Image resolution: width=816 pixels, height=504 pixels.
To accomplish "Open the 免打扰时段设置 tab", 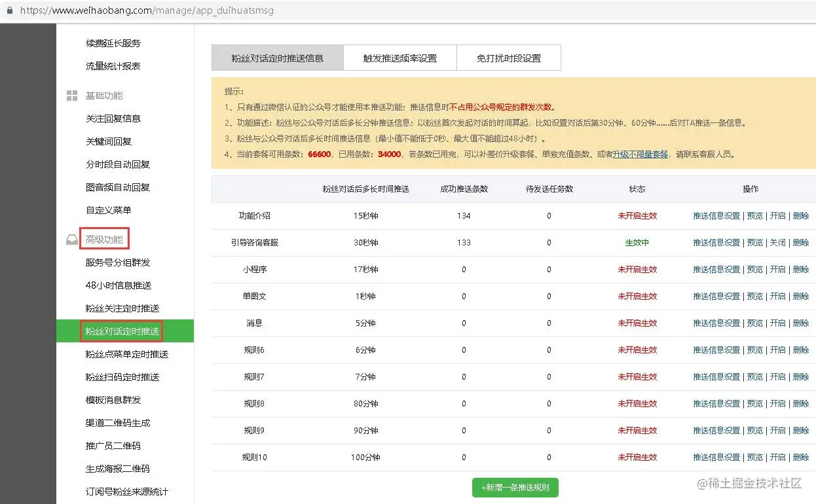I will click(x=509, y=58).
